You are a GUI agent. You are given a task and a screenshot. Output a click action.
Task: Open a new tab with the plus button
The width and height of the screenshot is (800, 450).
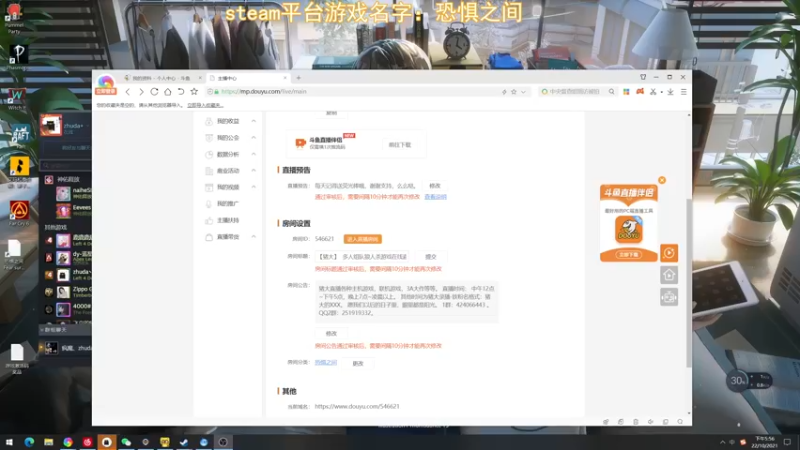click(x=298, y=78)
